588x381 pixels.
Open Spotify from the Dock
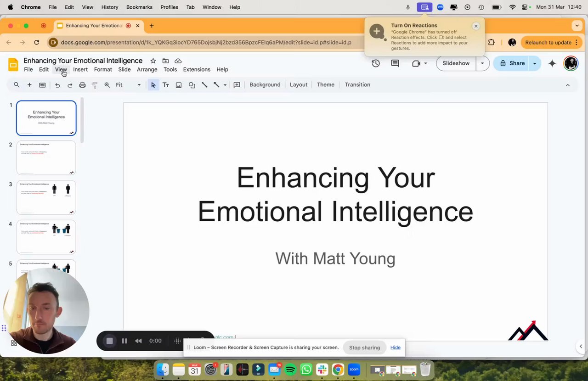290,369
